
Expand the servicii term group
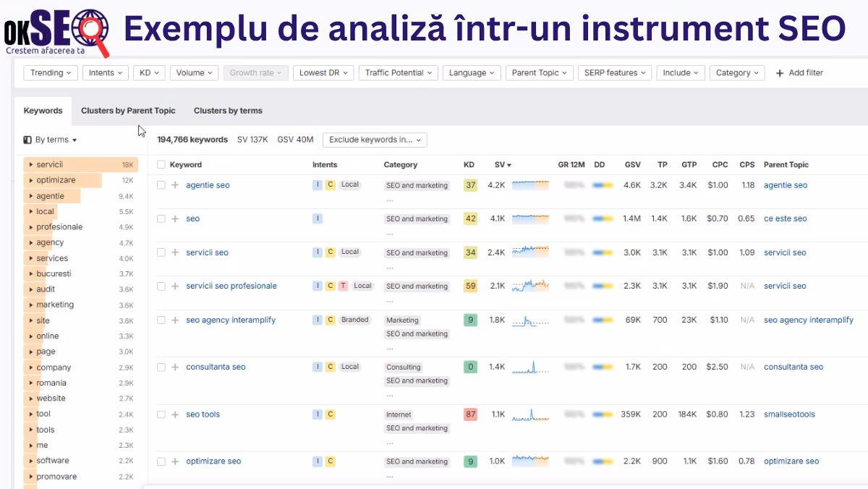pyautogui.click(x=31, y=165)
